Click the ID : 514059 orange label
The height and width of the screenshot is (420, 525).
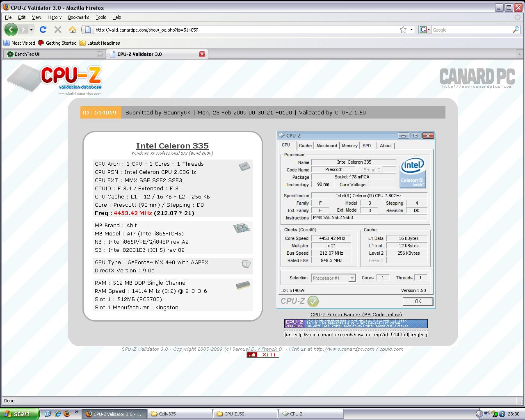coord(101,112)
